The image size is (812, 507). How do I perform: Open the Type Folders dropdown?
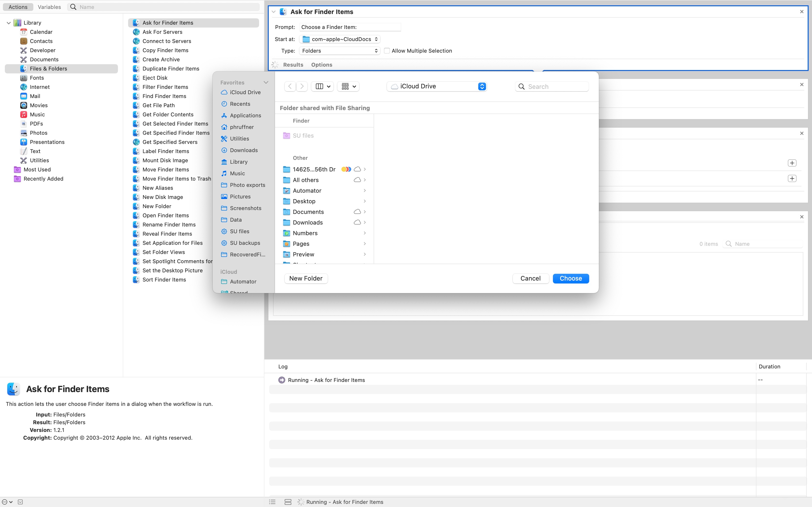339,51
